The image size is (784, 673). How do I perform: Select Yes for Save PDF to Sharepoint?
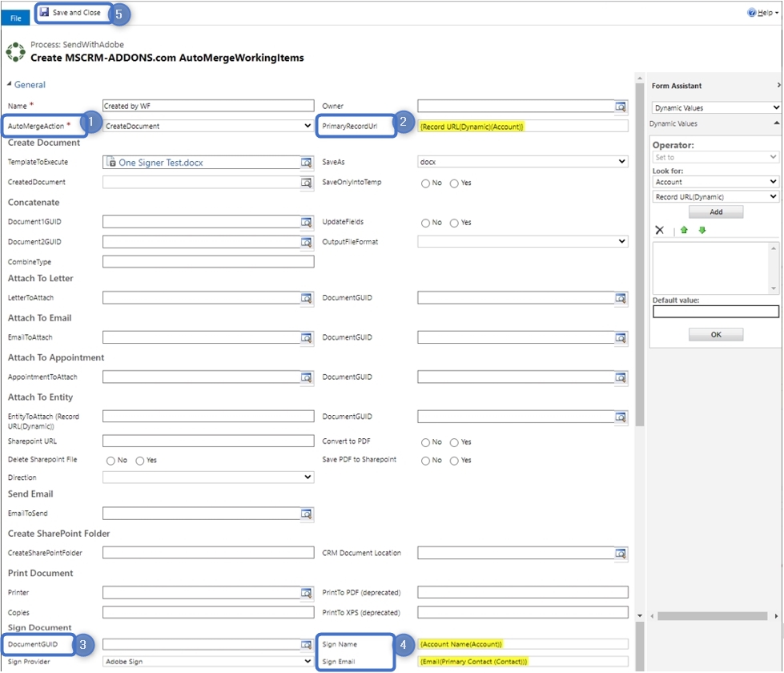(x=454, y=461)
